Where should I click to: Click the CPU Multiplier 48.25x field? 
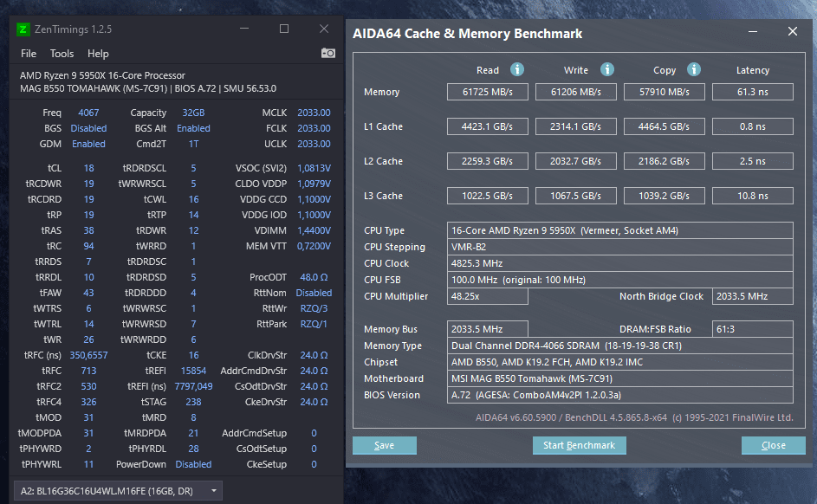click(487, 296)
